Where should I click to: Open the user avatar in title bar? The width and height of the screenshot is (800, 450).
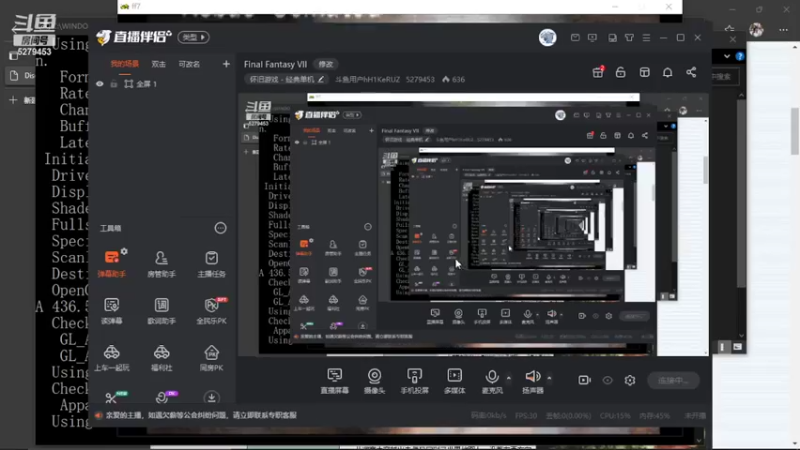(547, 37)
